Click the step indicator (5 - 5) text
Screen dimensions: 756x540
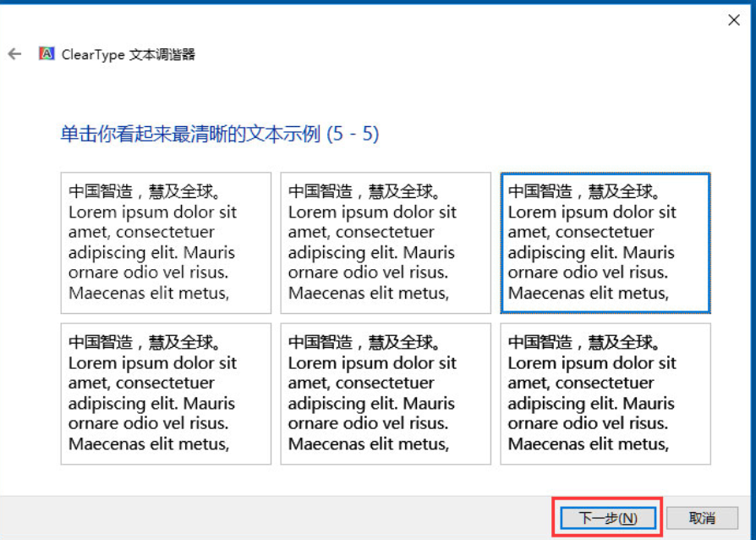click(353, 133)
